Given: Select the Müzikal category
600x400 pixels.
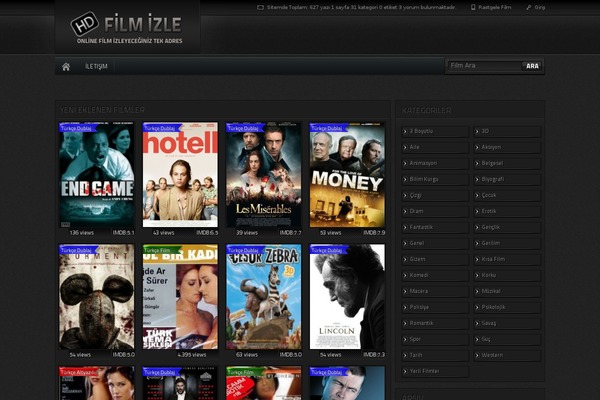Looking at the screenshot, I should pos(507,292).
